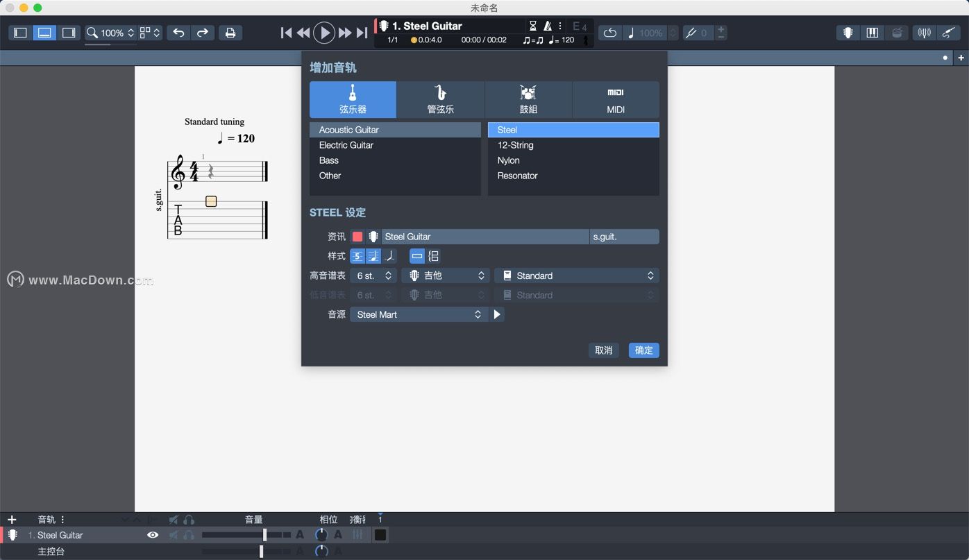969x560 pixels.
Task: Click the loop playback icon
Action: (609, 33)
